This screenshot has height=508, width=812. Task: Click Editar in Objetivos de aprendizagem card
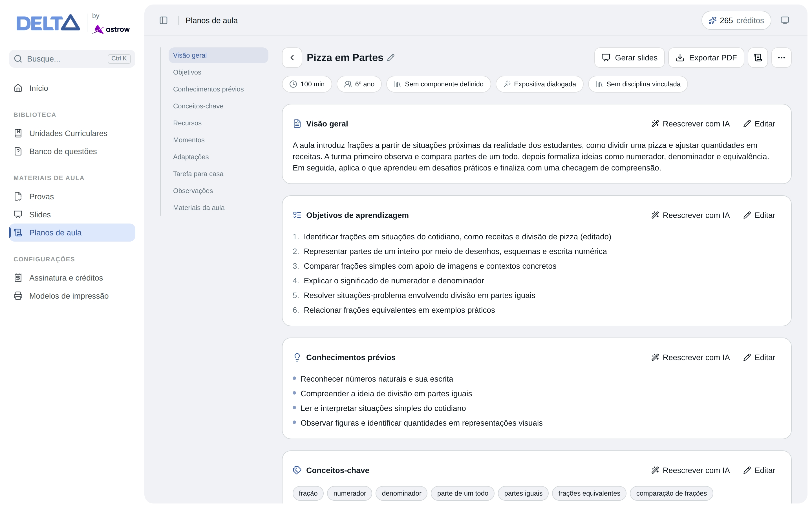pos(759,215)
